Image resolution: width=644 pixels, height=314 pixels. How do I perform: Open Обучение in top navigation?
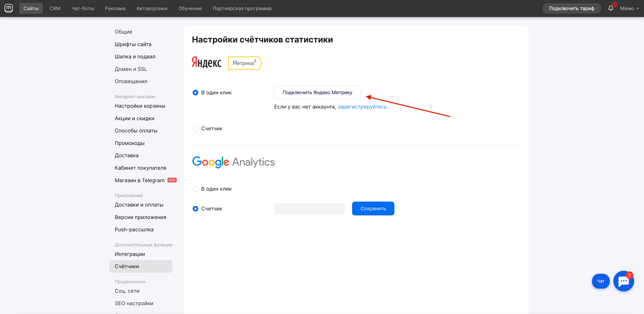pyautogui.click(x=190, y=8)
